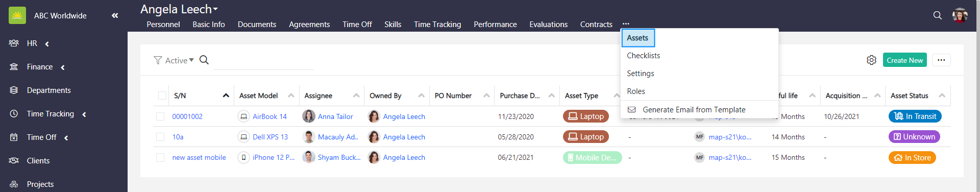Image resolution: width=980 pixels, height=192 pixels.
Task: Expand the Time Tracking sidebar chevron
Action: point(84,114)
